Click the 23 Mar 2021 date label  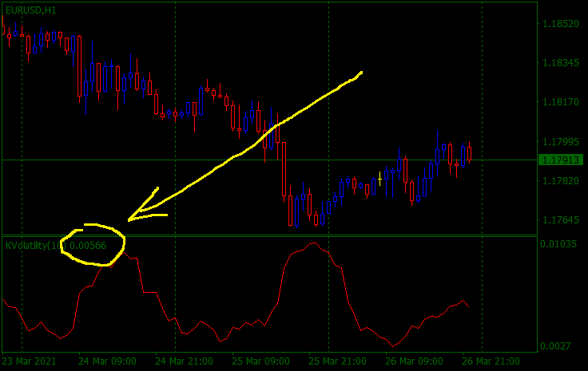click(x=29, y=361)
